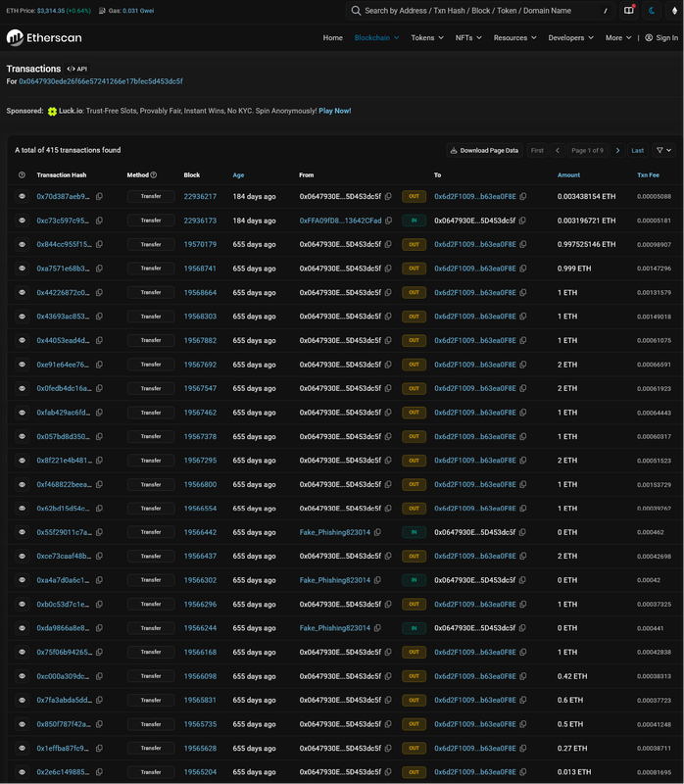
Task: Show quick view for 0xce73caaf48b
Action: click(22, 556)
